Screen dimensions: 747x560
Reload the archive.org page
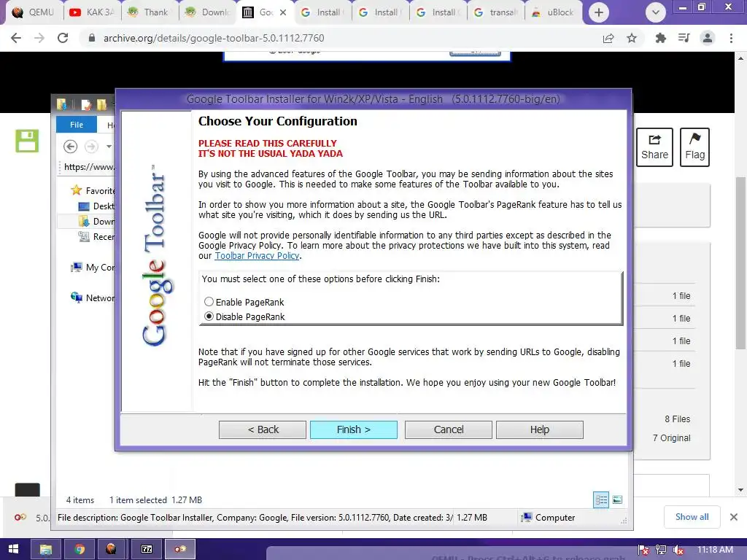pos(63,38)
